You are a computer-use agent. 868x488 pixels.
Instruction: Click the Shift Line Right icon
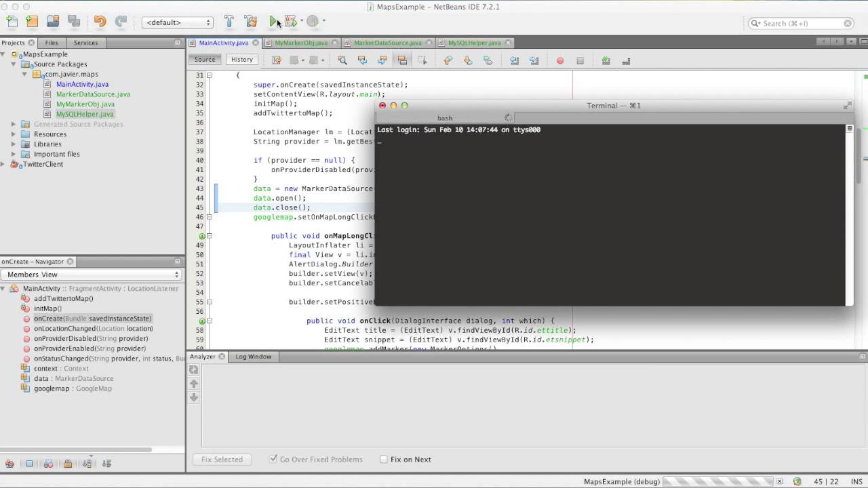point(534,60)
